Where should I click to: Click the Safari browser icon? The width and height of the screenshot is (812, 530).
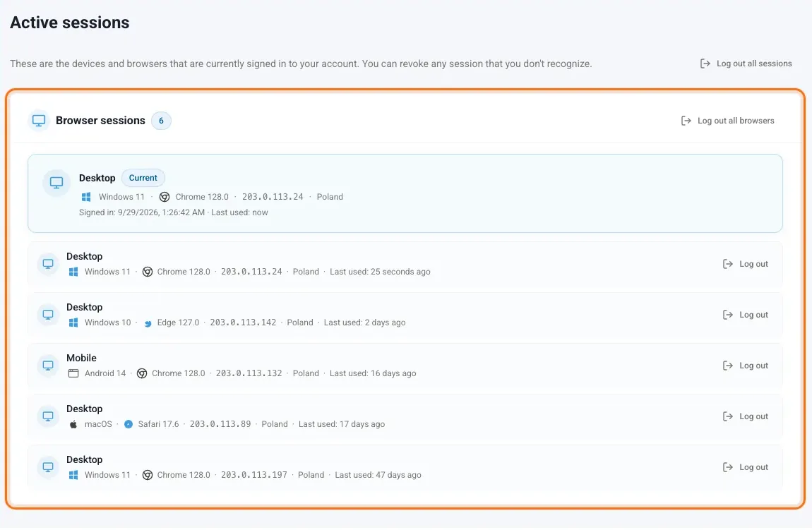[x=129, y=424]
